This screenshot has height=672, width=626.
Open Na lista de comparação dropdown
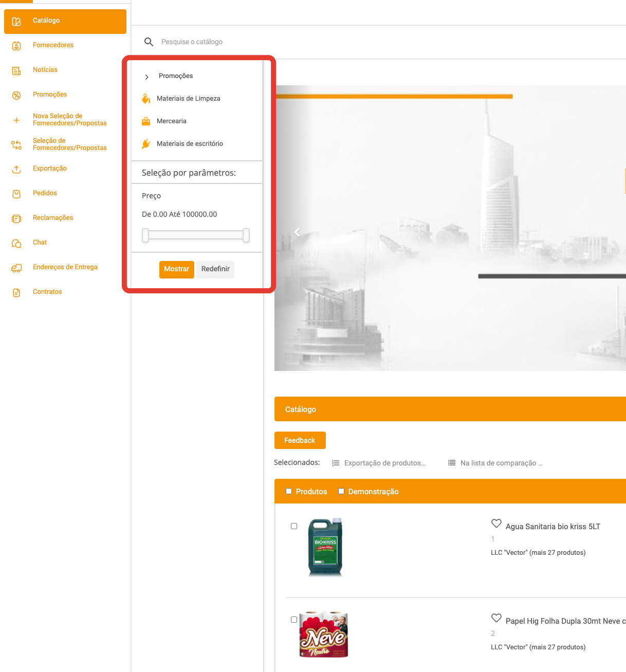[x=495, y=463]
